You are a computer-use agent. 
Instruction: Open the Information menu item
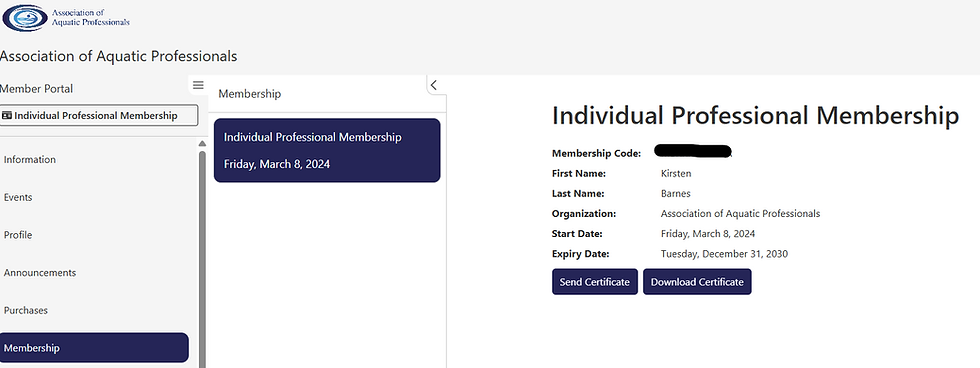[30, 159]
